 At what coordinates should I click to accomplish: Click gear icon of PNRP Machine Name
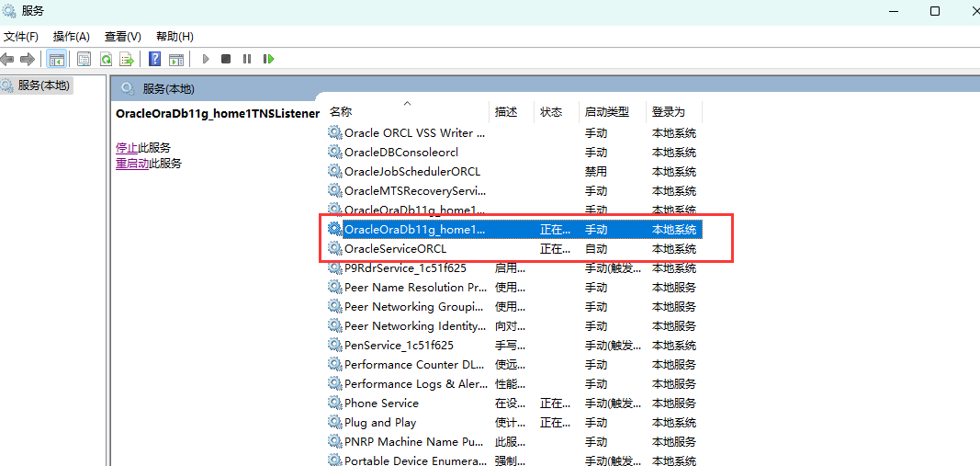(335, 441)
